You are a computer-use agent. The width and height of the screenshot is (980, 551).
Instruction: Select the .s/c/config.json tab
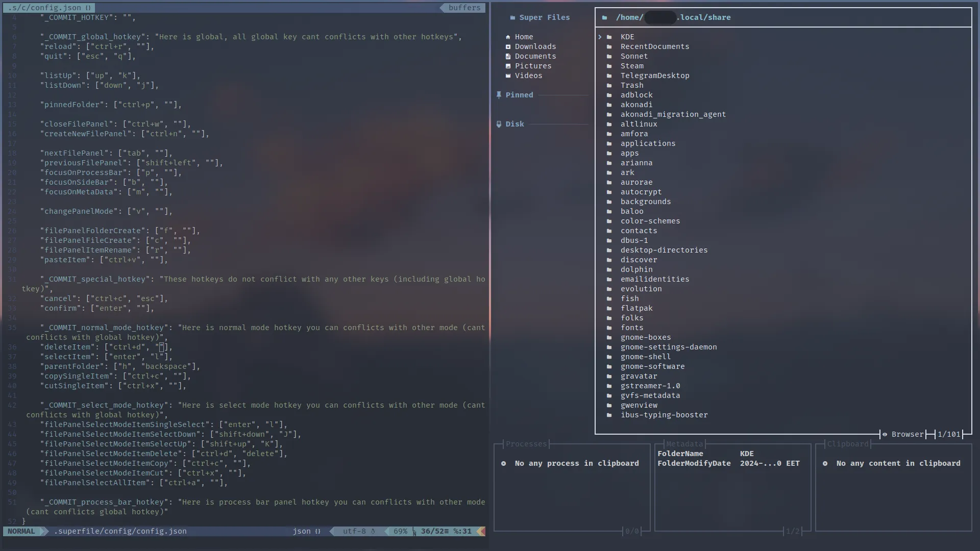click(46, 8)
